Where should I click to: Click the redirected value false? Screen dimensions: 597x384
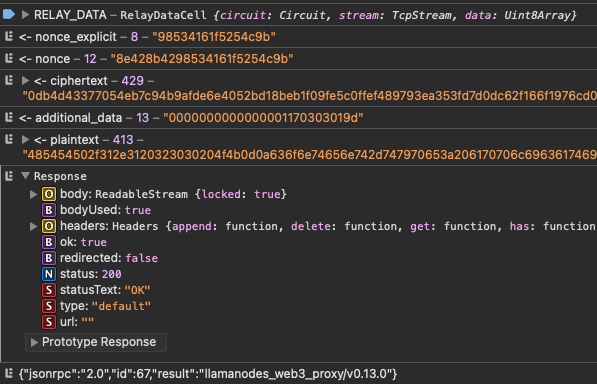(x=142, y=258)
